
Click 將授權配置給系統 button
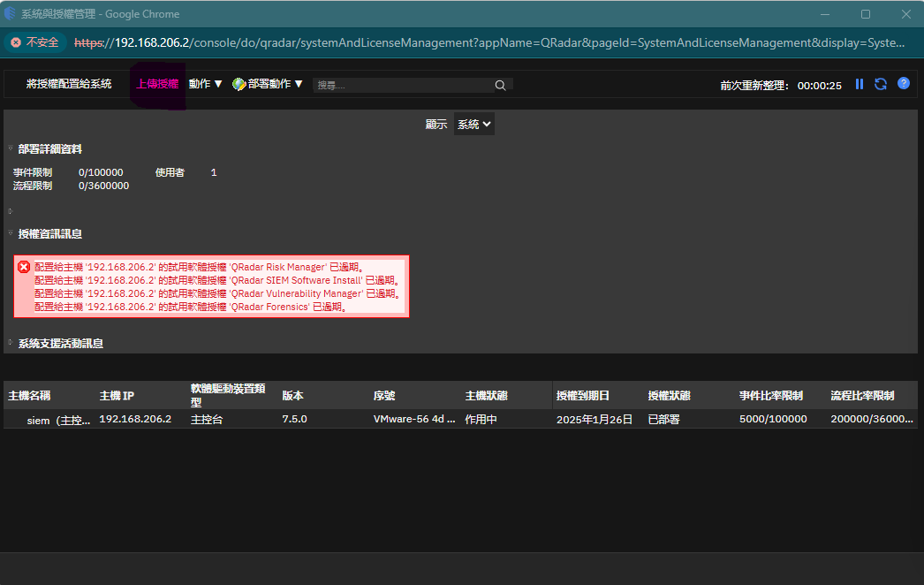point(69,84)
